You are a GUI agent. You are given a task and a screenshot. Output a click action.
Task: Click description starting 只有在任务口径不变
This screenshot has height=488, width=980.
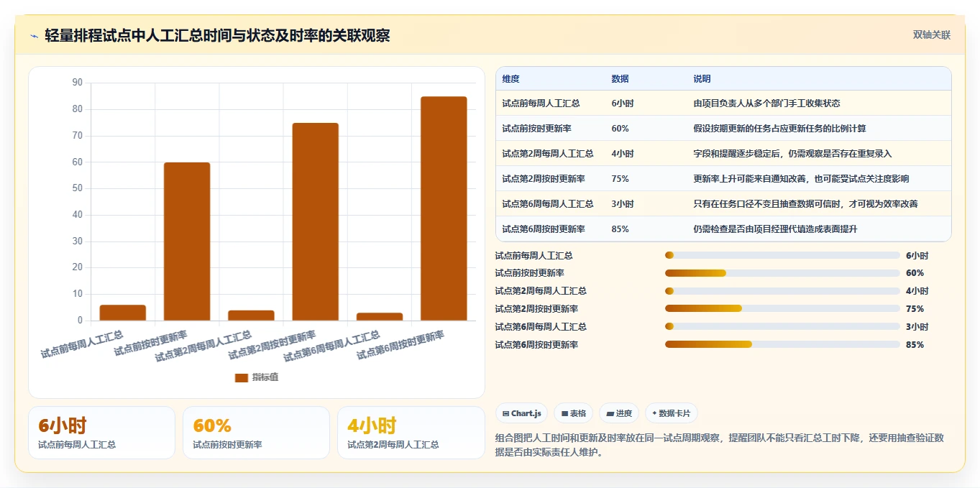pyautogui.click(x=805, y=204)
